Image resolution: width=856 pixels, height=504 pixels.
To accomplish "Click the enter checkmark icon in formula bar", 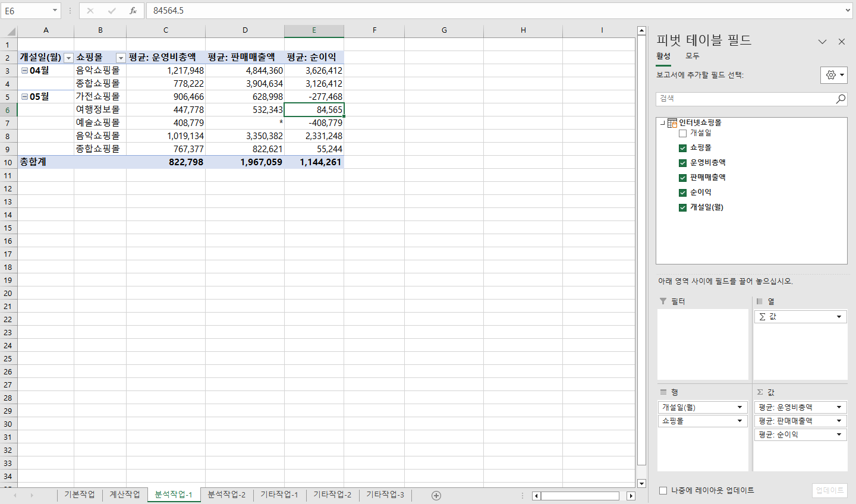I will [x=112, y=11].
